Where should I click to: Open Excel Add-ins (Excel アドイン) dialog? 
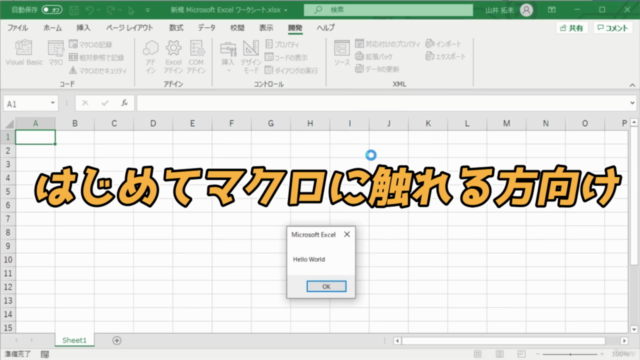(173, 57)
